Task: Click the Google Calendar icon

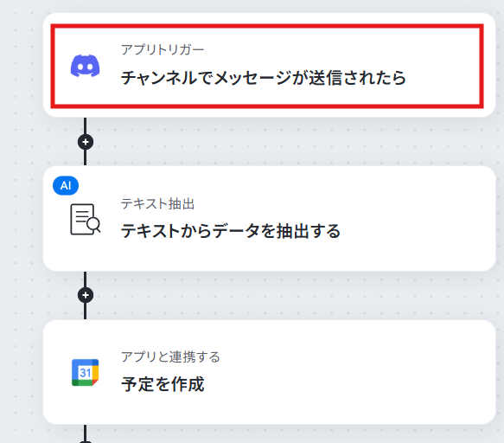Action: [x=86, y=372]
